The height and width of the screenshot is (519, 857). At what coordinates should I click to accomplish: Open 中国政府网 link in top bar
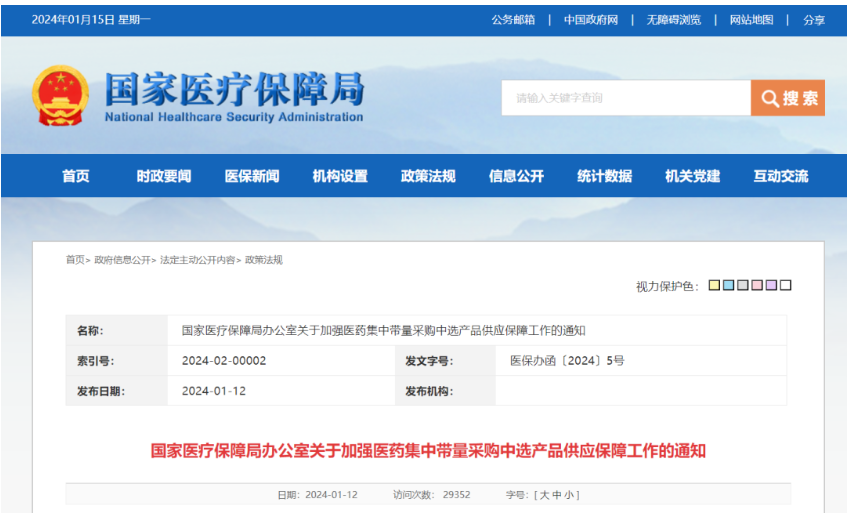(x=591, y=20)
